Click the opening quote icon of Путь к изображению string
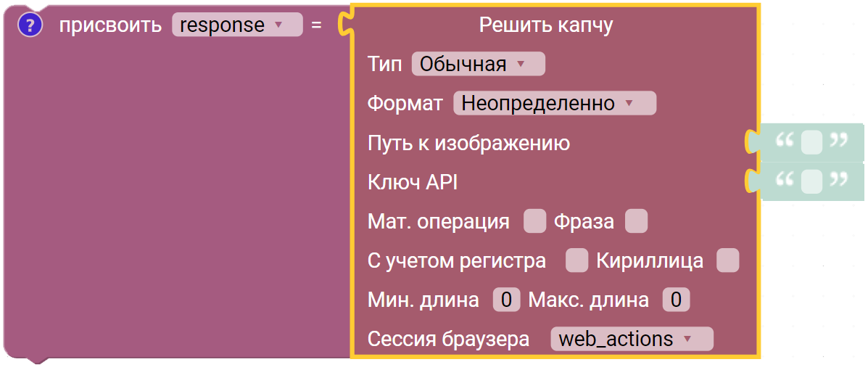The image size is (868, 370). point(785,141)
